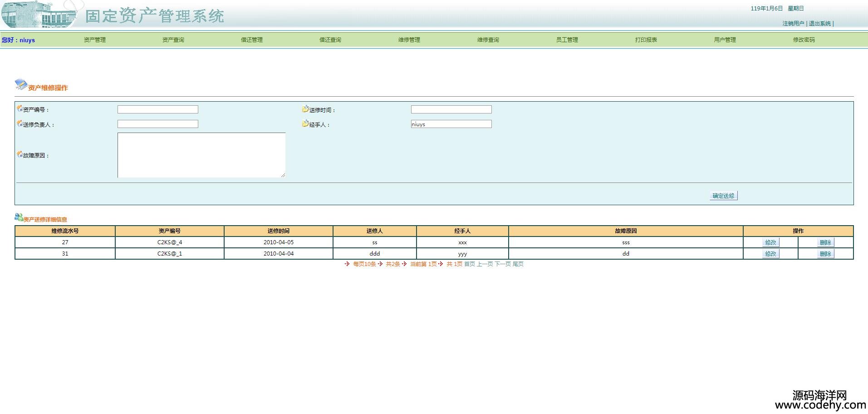Open the 维修查询 menu

click(x=488, y=40)
